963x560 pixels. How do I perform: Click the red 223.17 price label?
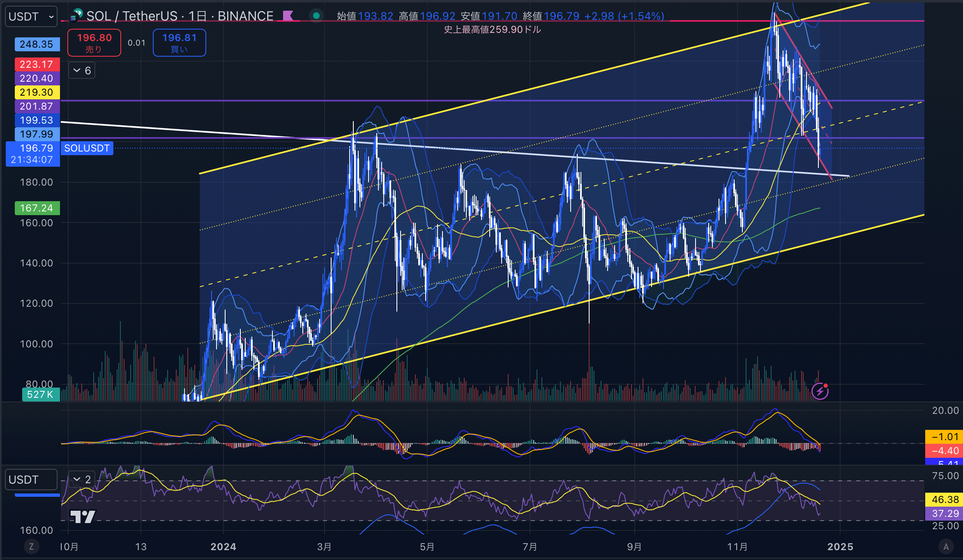tap(37, 64)
